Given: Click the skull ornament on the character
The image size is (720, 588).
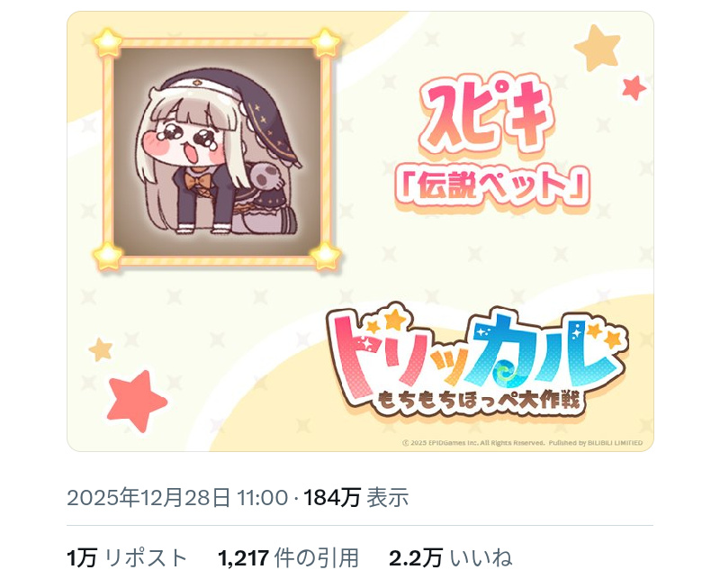Looking at the screenshot, I should tap(265, 176).
